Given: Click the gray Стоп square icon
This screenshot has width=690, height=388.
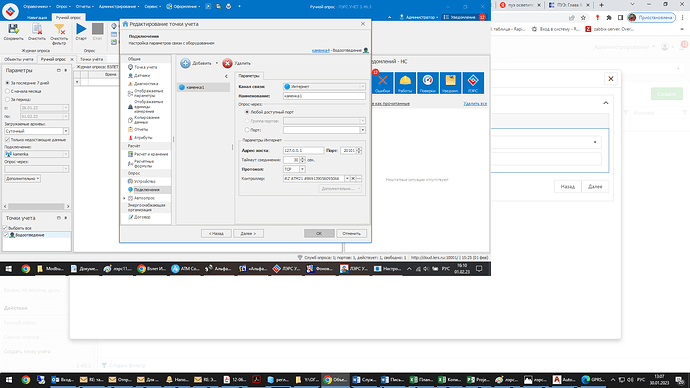Looking at the screenshot, I should click(x=97, y=29).
